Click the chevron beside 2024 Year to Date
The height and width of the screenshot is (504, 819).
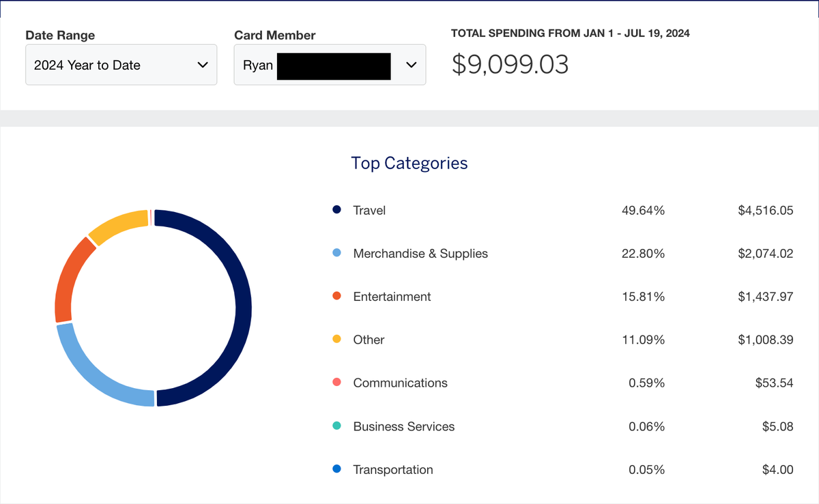(202, 65)
